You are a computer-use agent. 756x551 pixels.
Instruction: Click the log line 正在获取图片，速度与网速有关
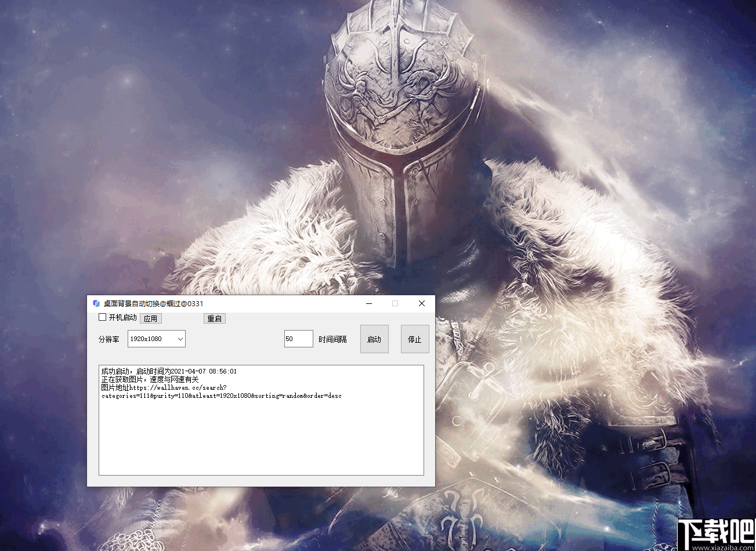click(x=150, y=379)
